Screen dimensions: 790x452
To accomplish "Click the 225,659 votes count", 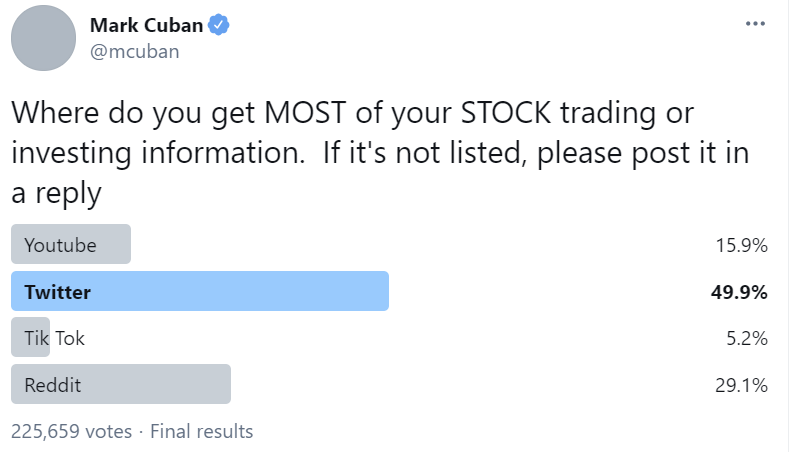I will point(72,432).
